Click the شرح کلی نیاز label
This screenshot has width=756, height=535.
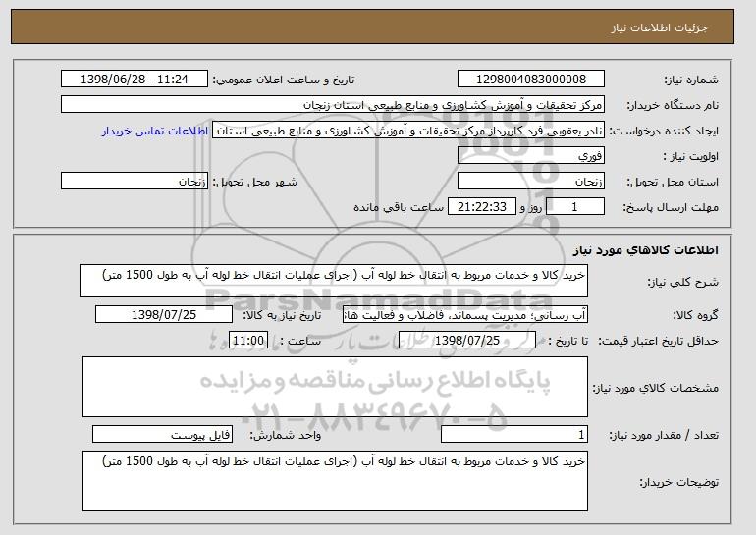coord(682,282)
